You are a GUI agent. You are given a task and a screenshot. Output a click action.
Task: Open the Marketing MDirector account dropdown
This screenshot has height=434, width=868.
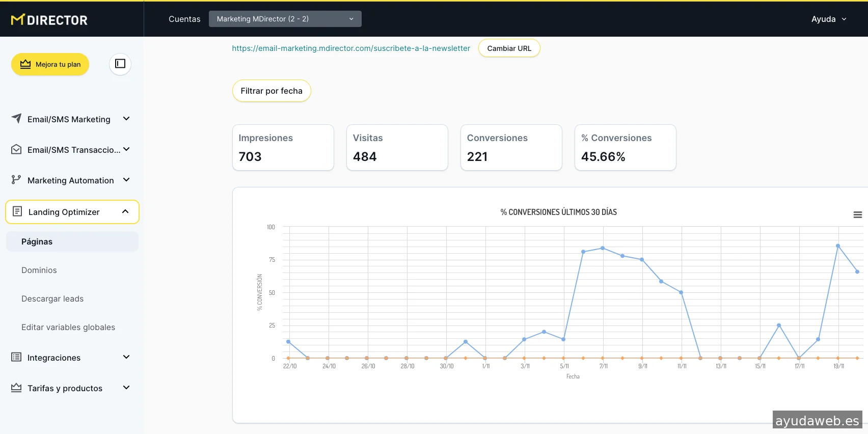coord(285,19)
